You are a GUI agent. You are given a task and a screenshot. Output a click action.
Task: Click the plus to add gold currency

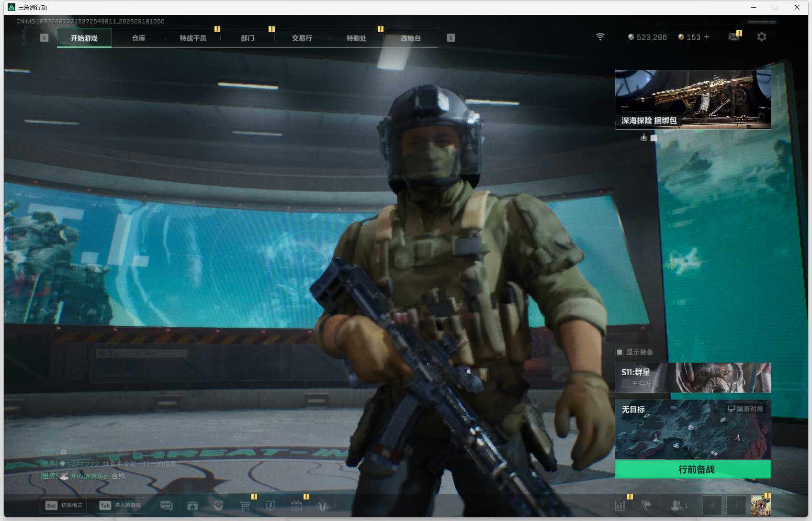707,37
